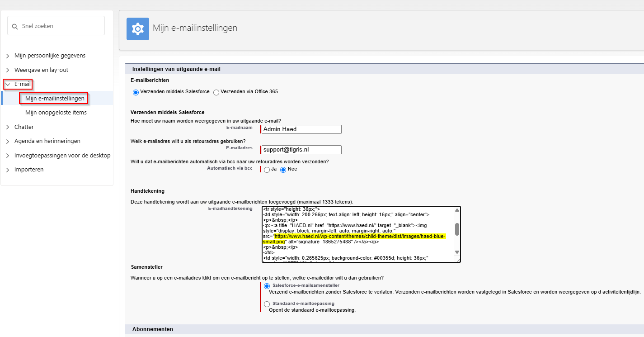644x337 pixels.
Task: Click the Samensteller heading
Action: (x=146, y=267)
